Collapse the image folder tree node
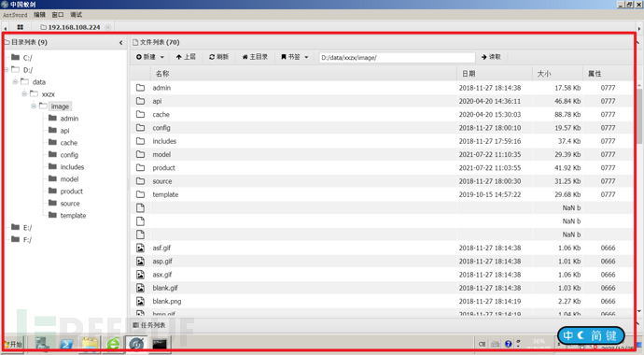Image resolution: width=644 pixels, height=355 pixels. (34, 106)
